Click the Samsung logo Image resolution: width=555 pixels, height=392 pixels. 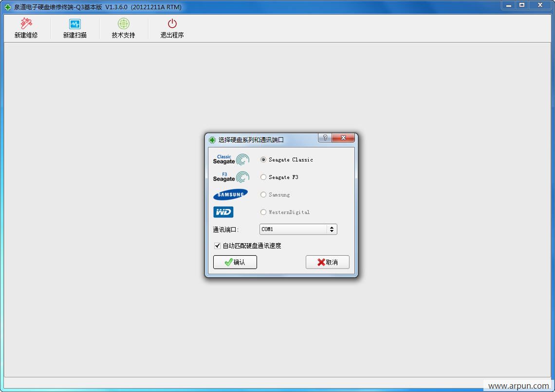click(230, 195)
